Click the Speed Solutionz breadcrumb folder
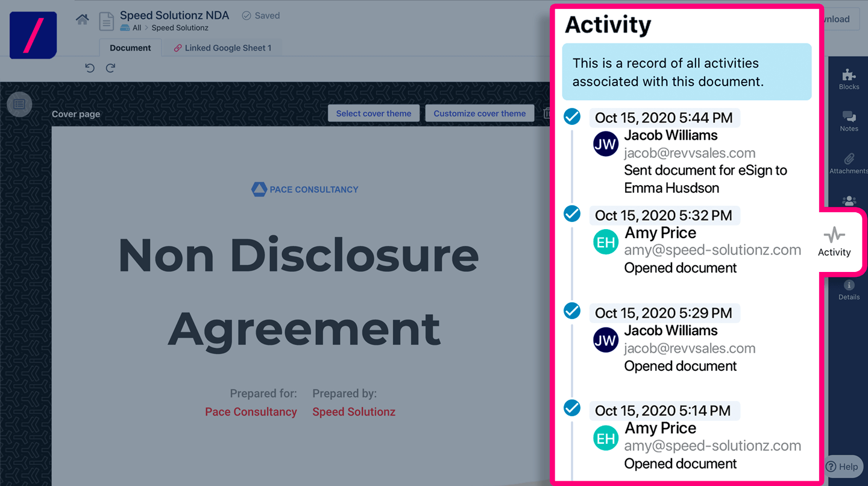Viewport: 868px width, 486px height. pyautogui.click(x=180, y=28)
